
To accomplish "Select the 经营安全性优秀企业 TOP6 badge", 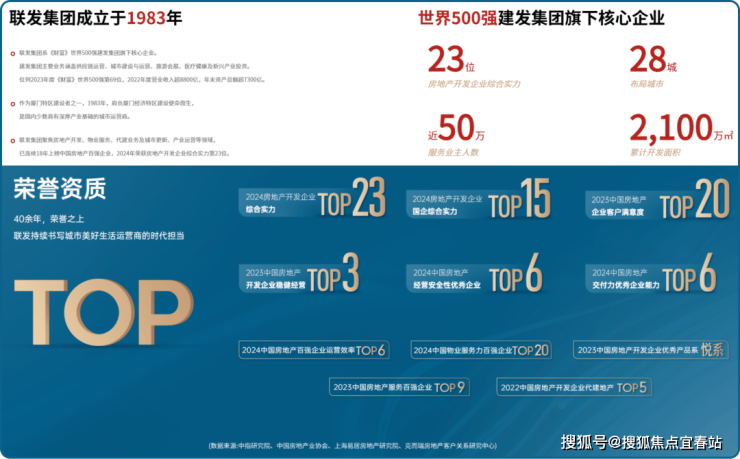I will pyautogui.click(x=475, y=274).
